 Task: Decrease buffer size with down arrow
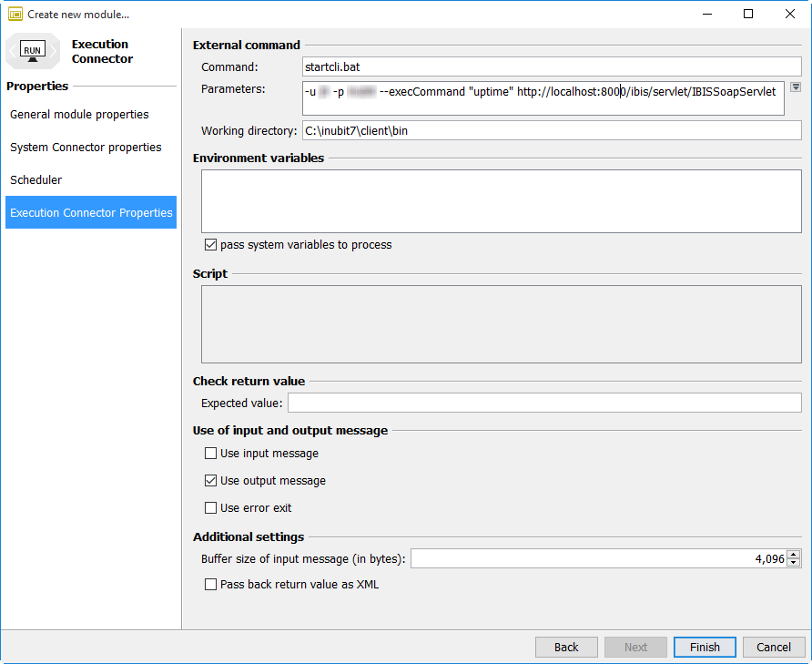click(794, 563)
